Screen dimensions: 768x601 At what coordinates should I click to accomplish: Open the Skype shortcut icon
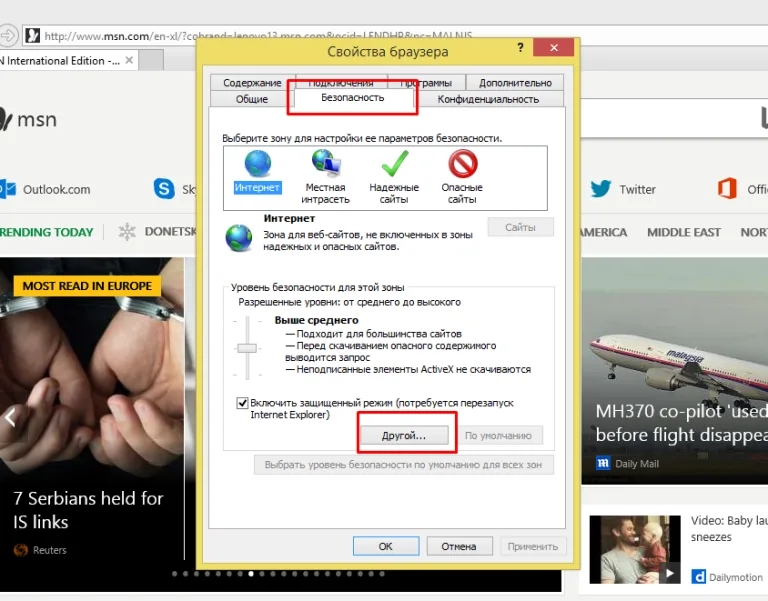[164, 189]
